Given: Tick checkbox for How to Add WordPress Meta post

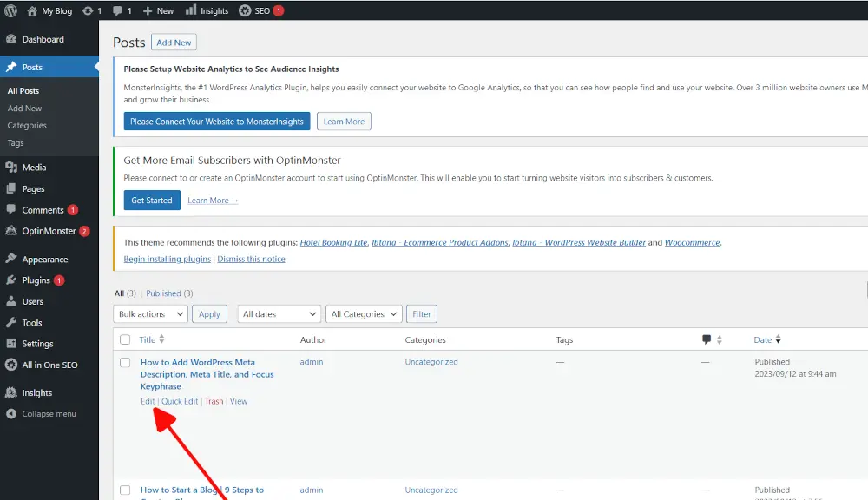Looking at the screenshot, I should pos(125,362).
